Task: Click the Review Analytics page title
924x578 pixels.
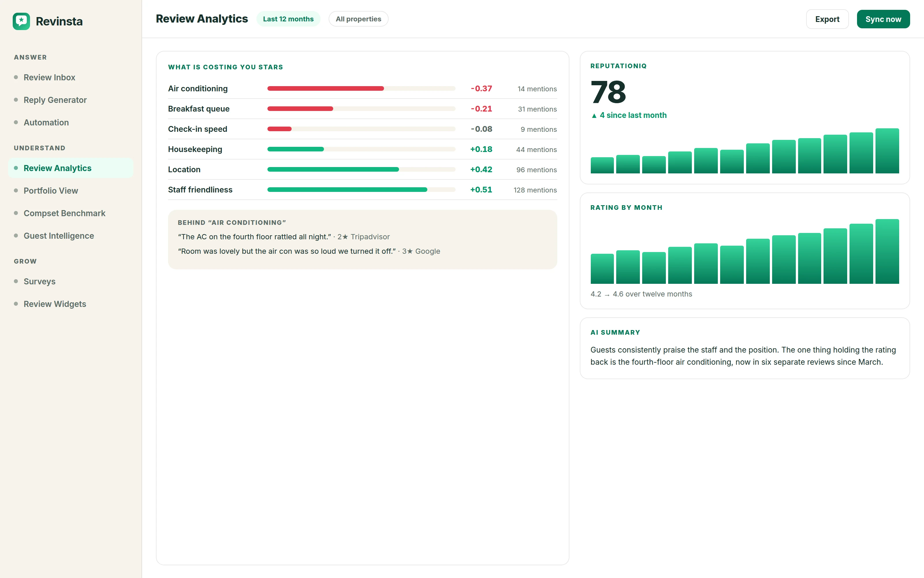Action: (202, 19)
